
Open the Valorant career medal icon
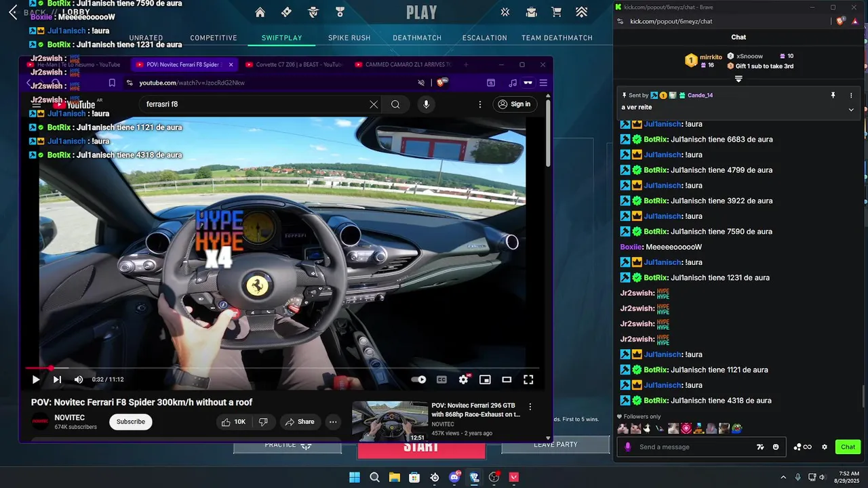coord(340,12)
